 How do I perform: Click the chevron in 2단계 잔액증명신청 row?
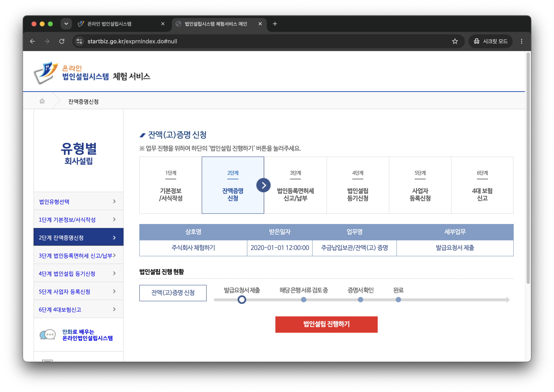pos(114,238)
